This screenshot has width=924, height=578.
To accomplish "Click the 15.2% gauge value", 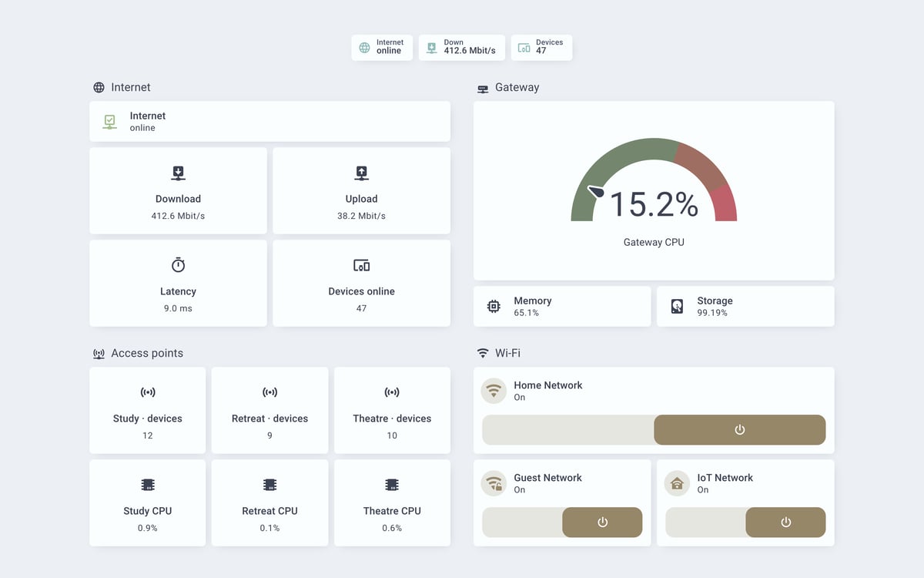I will click(x=654, y=204).
